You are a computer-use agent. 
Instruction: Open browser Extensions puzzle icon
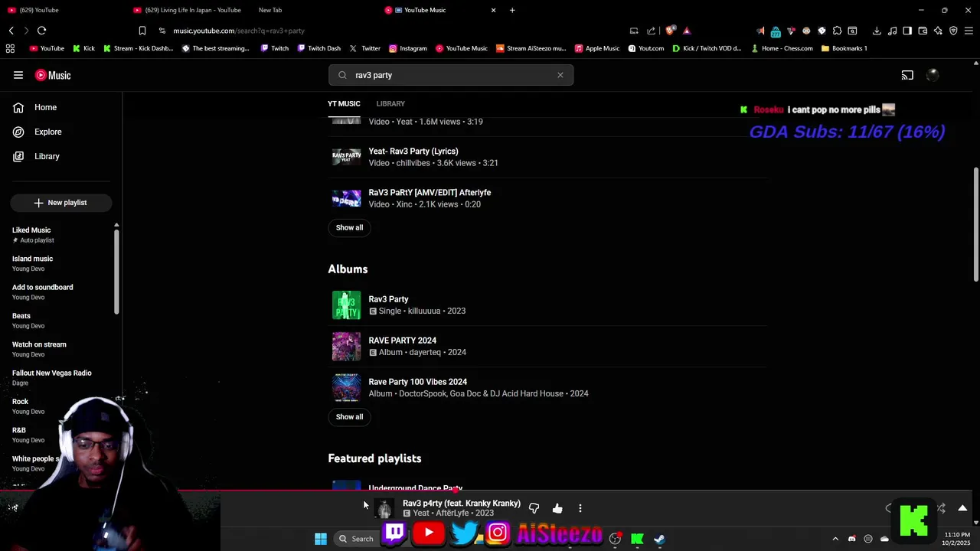837,31
